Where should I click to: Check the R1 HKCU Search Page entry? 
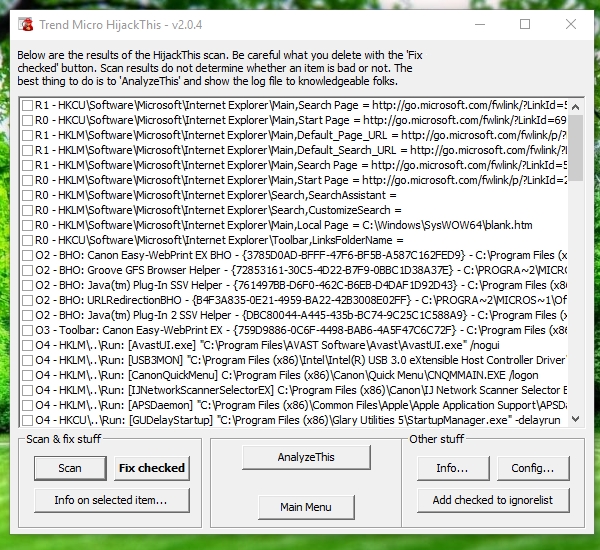(x=27, y=105)
